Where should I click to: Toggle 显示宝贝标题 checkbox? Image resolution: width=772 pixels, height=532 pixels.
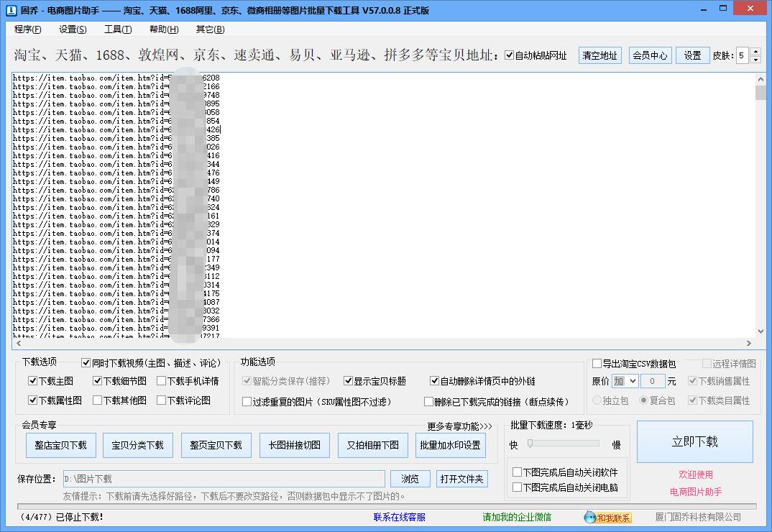(x=348, y=381)
